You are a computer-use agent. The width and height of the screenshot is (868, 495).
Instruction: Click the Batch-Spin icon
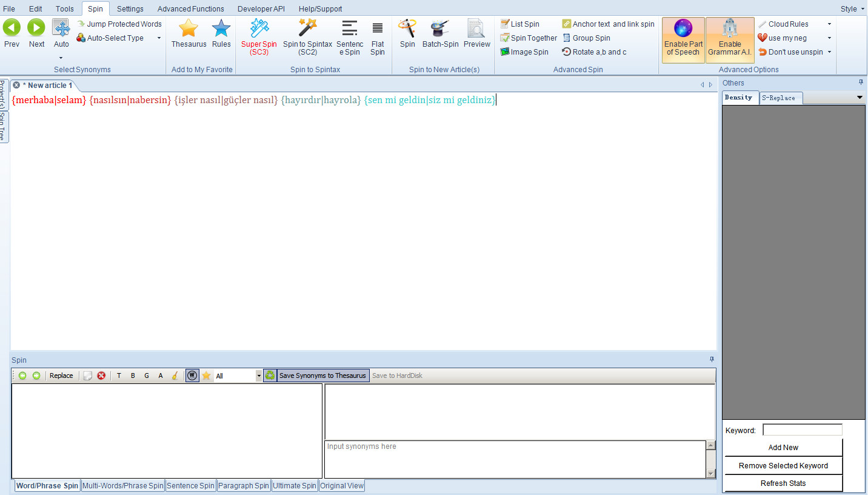(x=440, y=29)
